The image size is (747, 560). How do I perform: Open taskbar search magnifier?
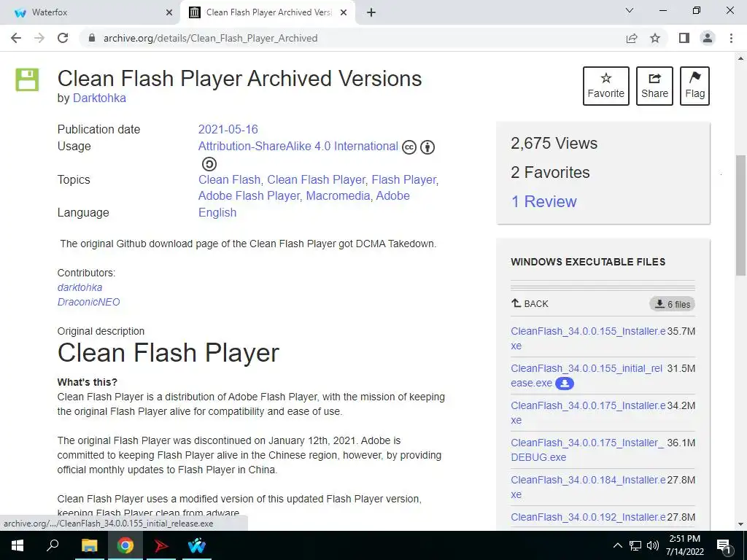53,545
